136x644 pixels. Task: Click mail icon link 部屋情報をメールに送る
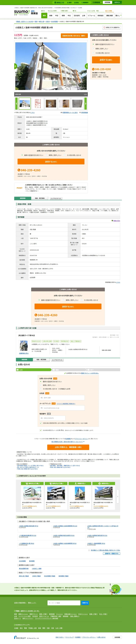(x=69, y=112)
